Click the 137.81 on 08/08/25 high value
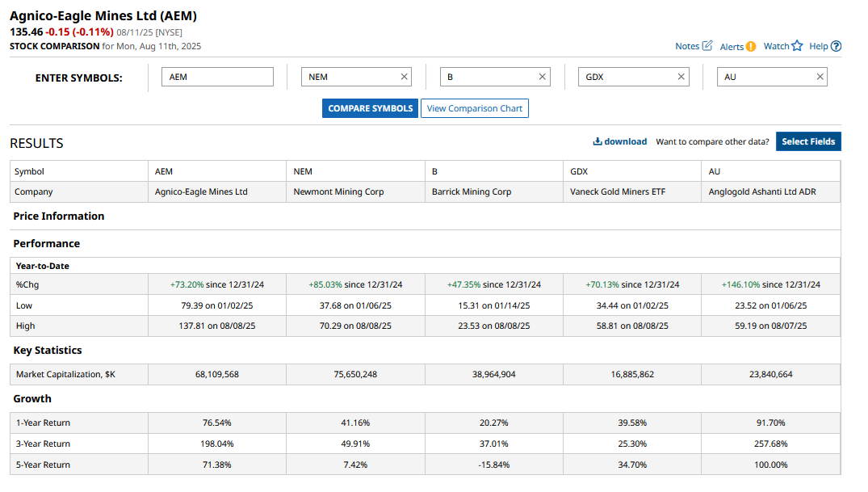Image resolution: width=868 pixels, height=492 pixels. pyautogui.click(x=217, y=326)
